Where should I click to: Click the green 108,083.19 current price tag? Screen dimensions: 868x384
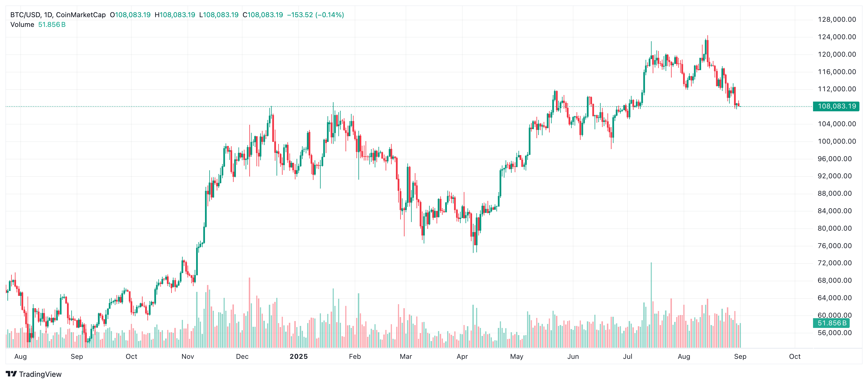[836, 106]
